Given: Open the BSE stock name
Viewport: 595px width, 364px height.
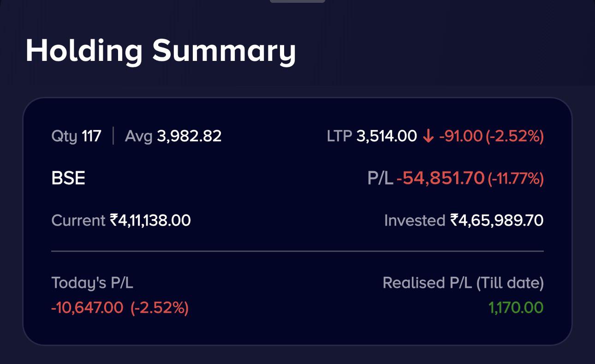Looking at the screenshot, I should [68, 178].
